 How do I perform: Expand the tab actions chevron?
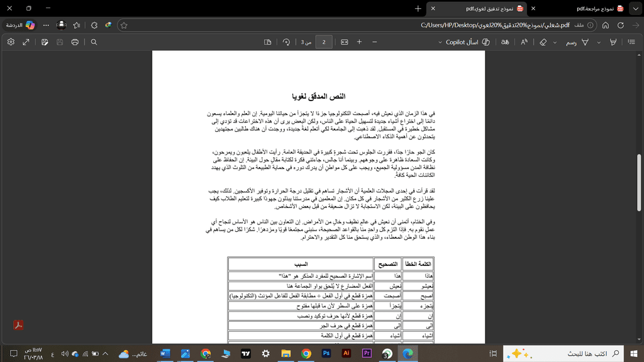point(636,8)
